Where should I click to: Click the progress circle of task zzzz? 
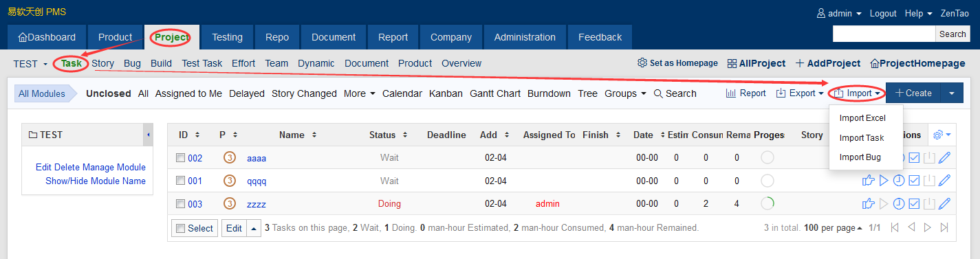767,204
